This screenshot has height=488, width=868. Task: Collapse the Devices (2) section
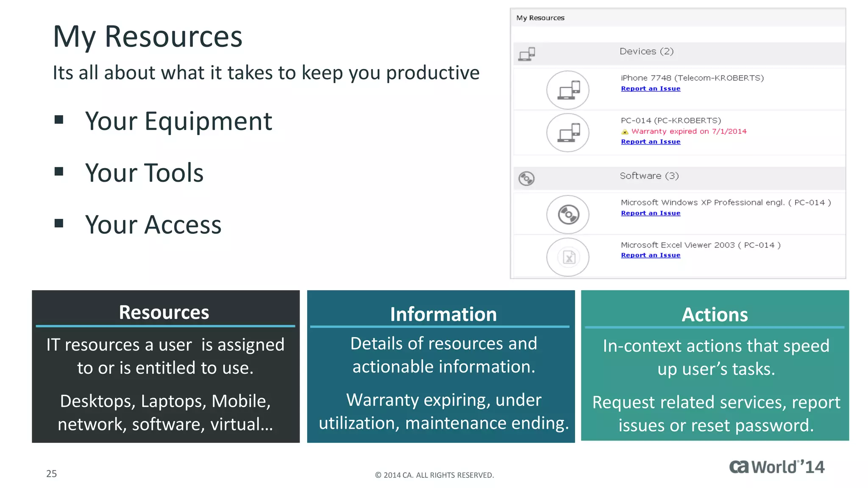click(646, 51)
